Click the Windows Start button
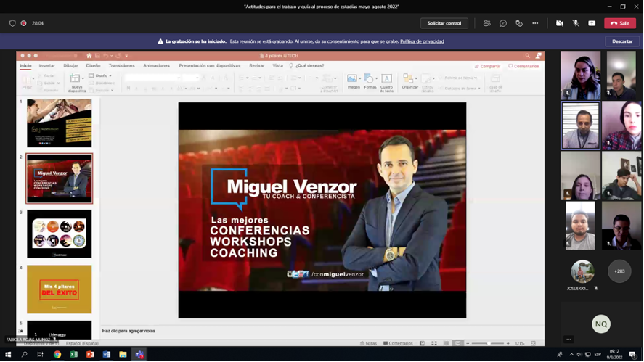The height and width of the screenshot is (362, 644). [x=8, y=354]
